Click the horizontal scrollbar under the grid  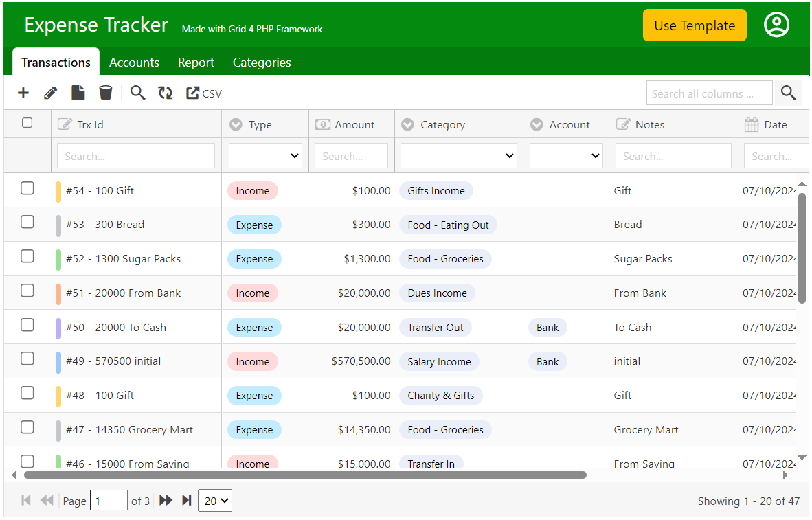(x=305, y=475)
